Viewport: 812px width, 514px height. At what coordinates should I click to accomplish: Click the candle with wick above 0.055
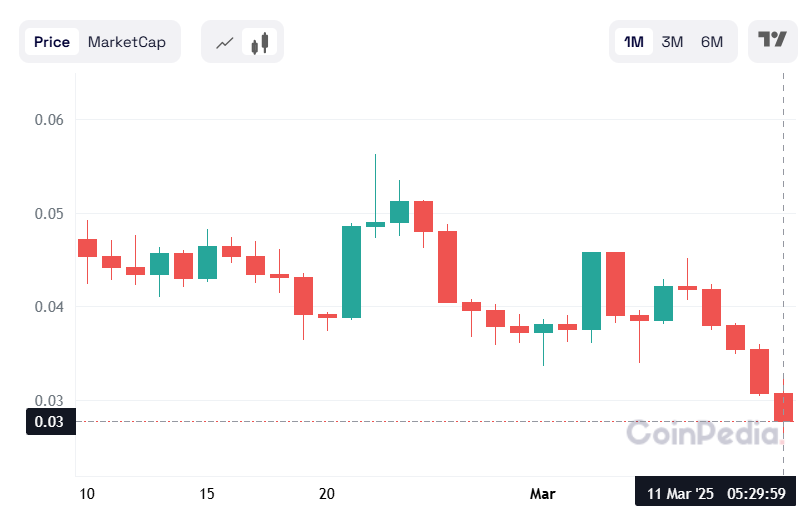click(x=375, y=224)
